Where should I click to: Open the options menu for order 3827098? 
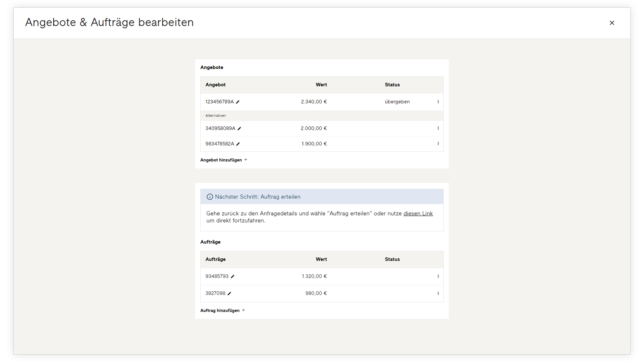tap(438, 294)
